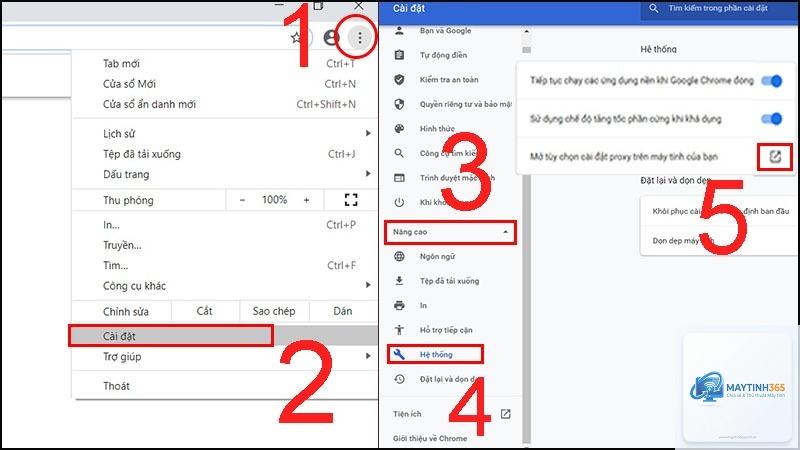The height and width of the screenshot is (450, 800).
Task: Open Tệp đã tải xuống sidebar section
Action: point(449,281)
